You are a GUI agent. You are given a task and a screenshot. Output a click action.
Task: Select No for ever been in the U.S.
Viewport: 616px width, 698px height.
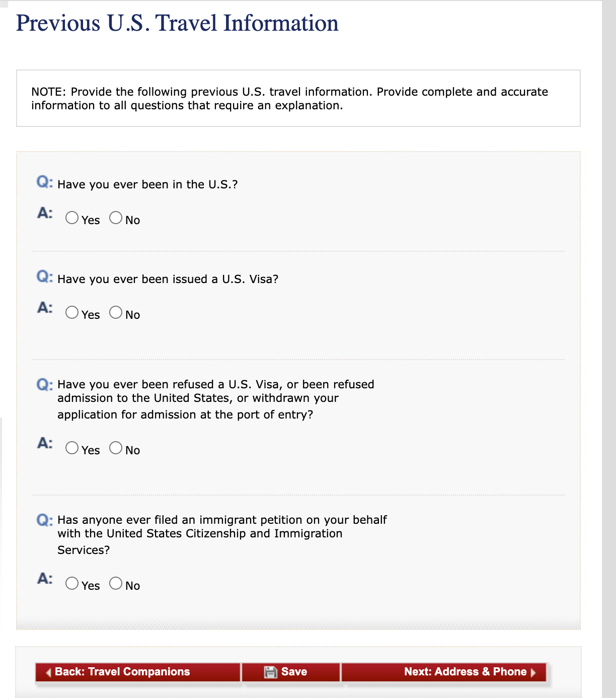116,218
